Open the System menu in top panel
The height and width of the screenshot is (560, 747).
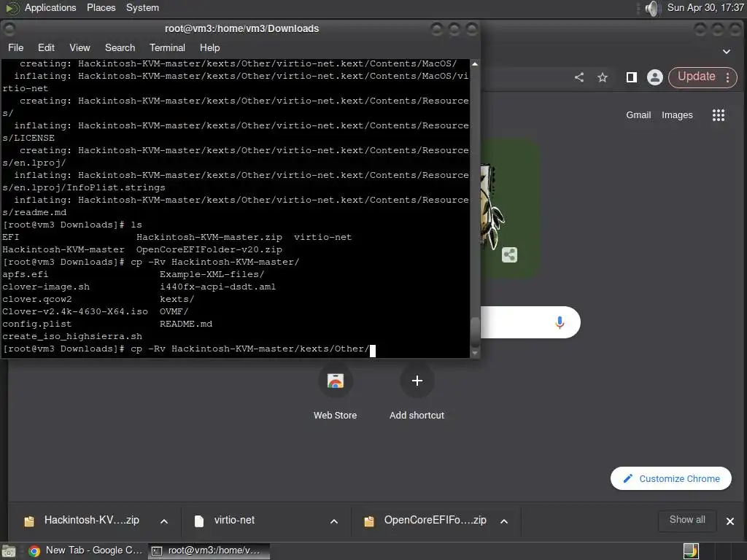coord(142,7)
